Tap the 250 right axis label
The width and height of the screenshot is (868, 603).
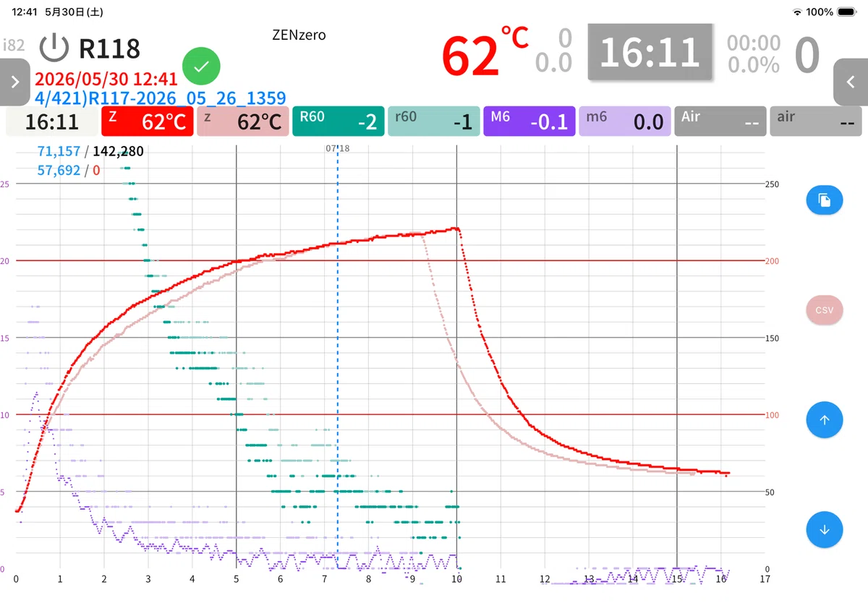773,184
